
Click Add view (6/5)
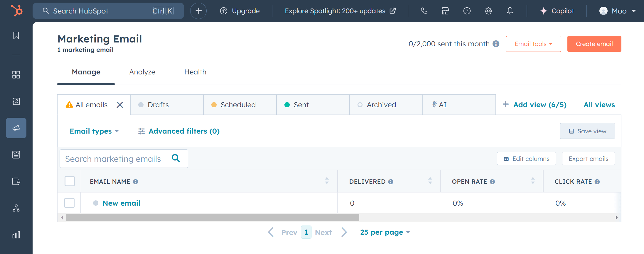(x=535, y=105)
